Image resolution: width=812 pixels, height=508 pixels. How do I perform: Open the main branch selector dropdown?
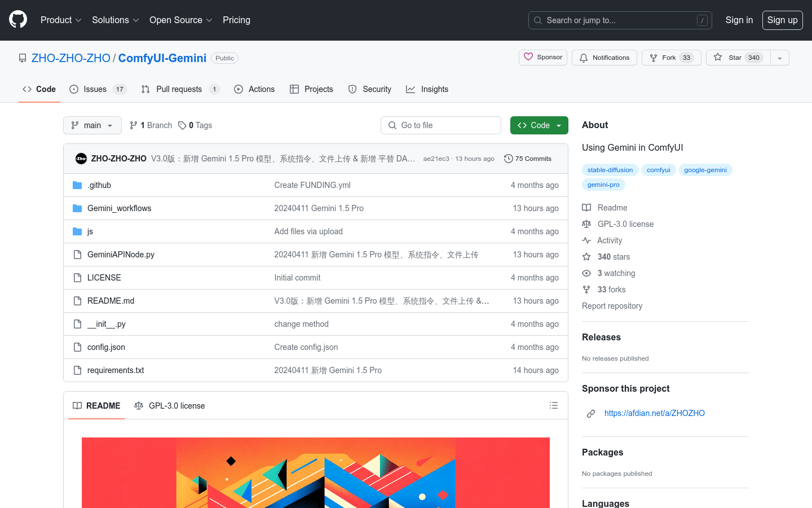click(x=92, y=125)
